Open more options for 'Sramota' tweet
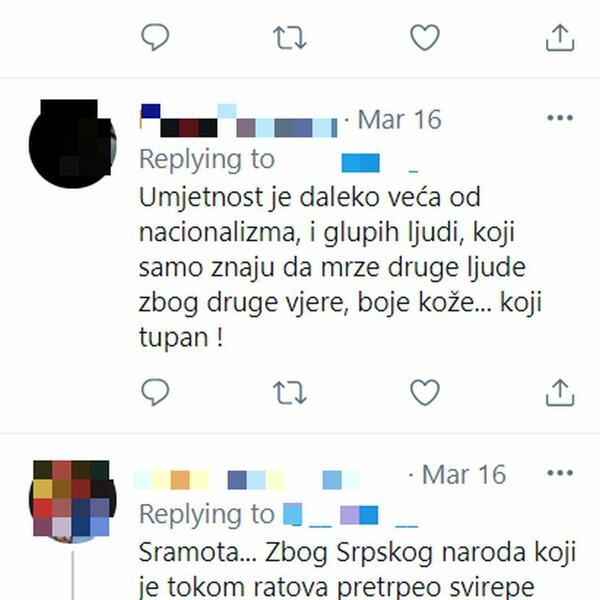 tap(560, 473)
